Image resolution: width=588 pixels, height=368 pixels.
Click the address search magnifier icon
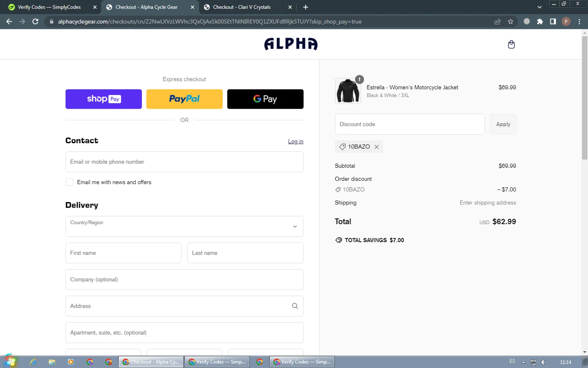tap(295, 306)
